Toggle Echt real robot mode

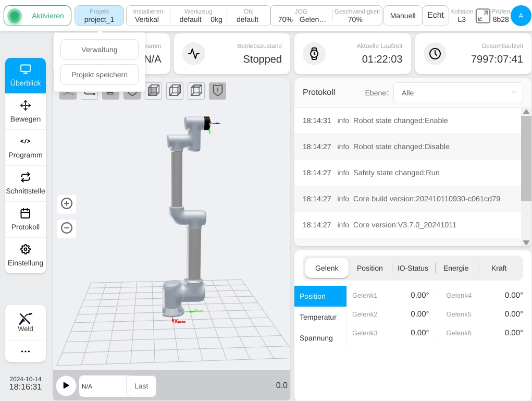436,15
